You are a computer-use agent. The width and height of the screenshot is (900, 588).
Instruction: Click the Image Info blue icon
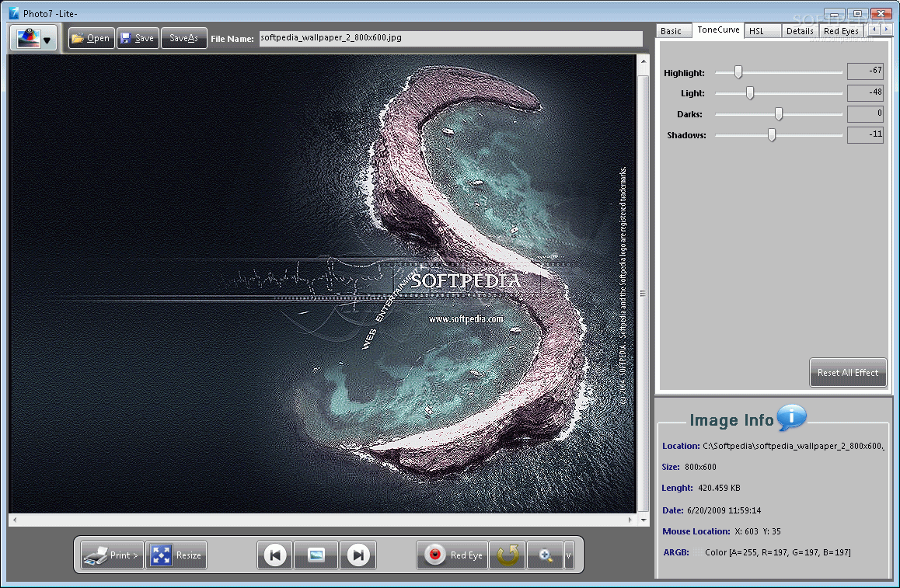[x=791, y=417]
